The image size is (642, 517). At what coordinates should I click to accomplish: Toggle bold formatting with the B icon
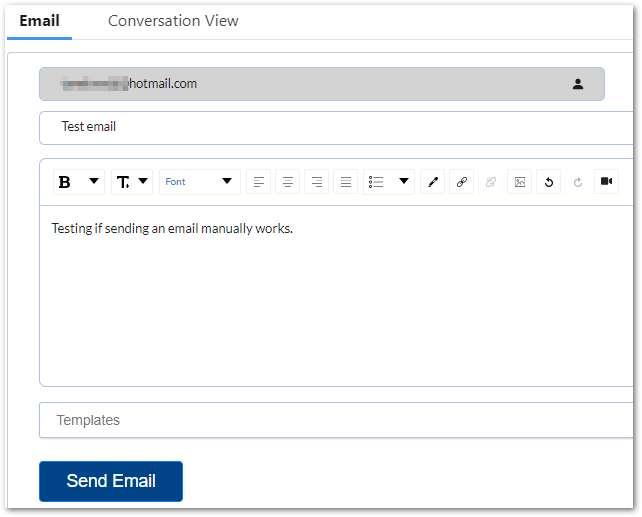click(x=65, y=182)
